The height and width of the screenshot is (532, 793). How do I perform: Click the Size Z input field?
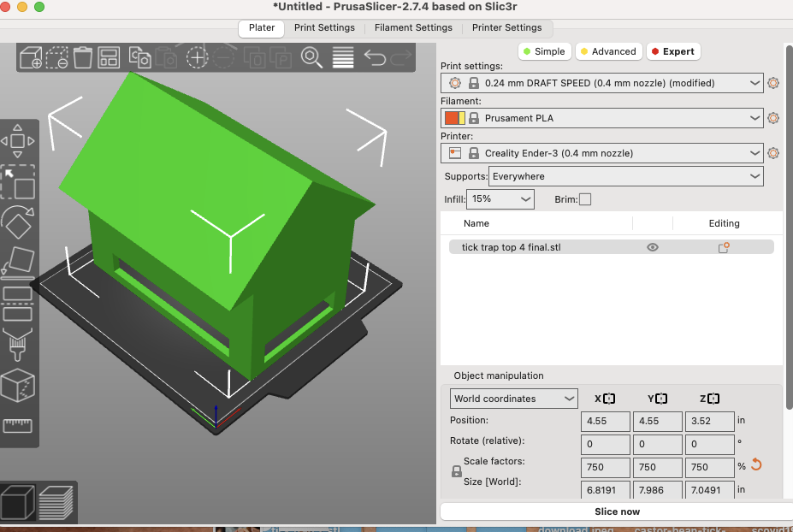pyautogui.click(x=709, y=489)
